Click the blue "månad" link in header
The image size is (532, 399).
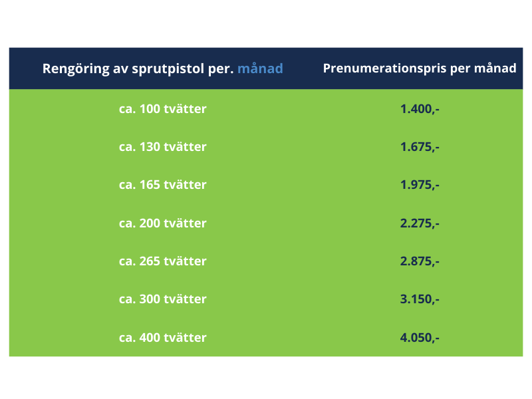[x=260, y=68]
